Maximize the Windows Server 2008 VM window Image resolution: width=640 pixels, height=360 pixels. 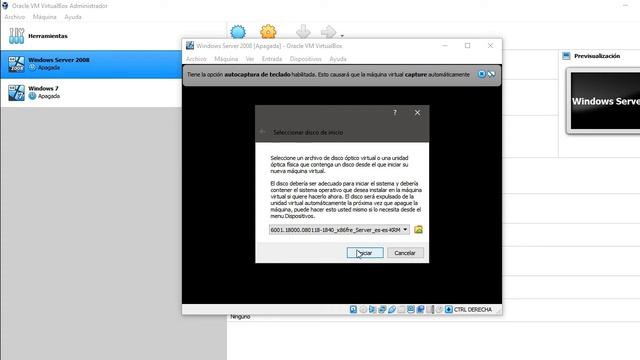pyautogui.click(x=467, y=45)
